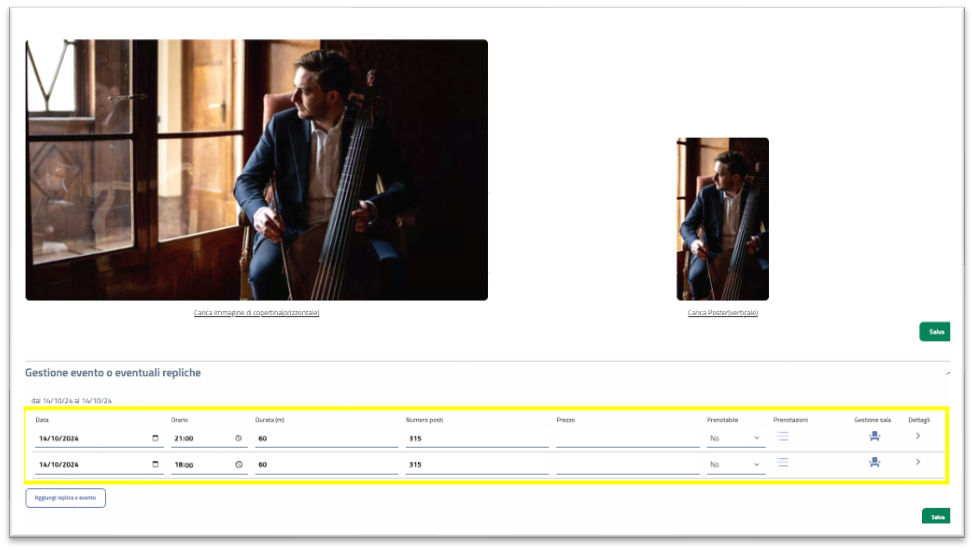Open Dettagli chevron for the 18:00 event
This screenshot has height=550, width=972.
pyautogui.click(x=918, y=462)
